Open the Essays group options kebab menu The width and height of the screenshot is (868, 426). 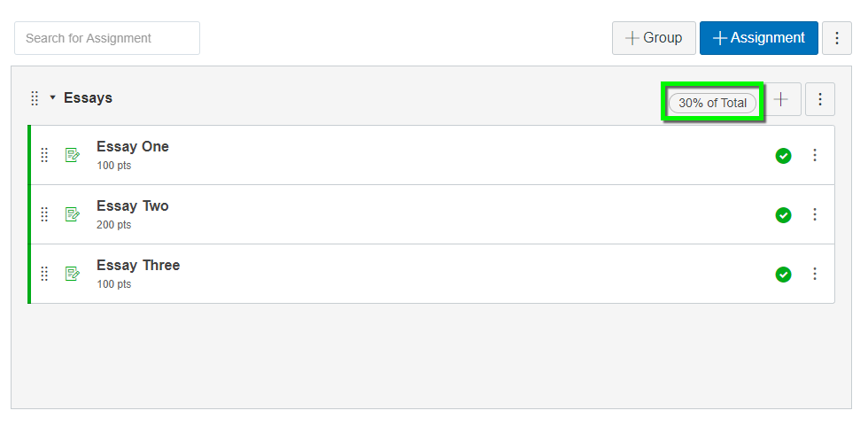[820, 99]
